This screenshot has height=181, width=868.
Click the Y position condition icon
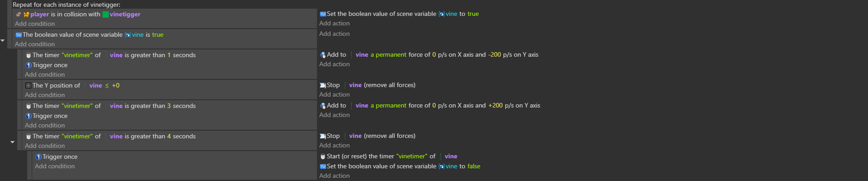coord(29,85)
